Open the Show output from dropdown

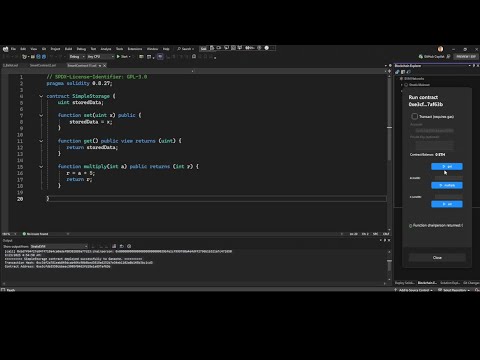pos(59,246)
